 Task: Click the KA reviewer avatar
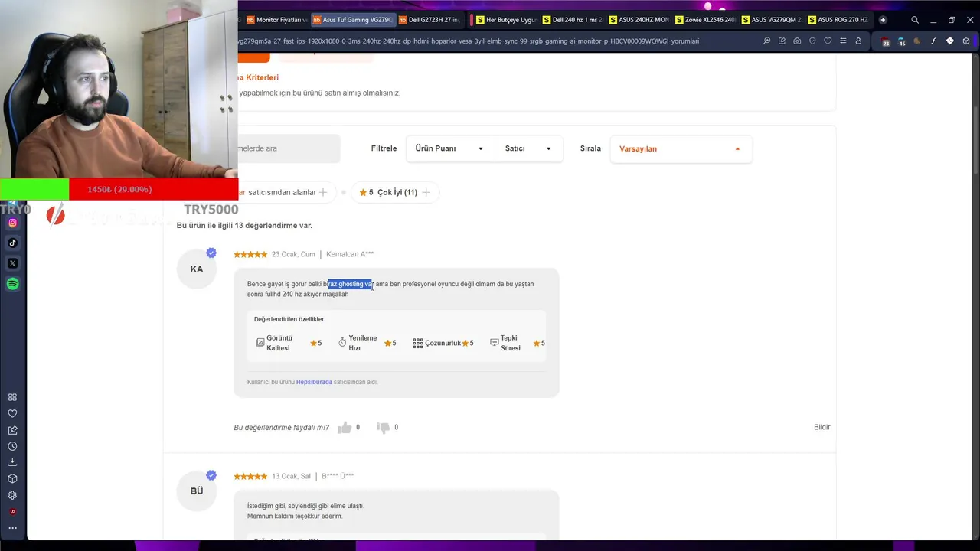tap(197, 269)
